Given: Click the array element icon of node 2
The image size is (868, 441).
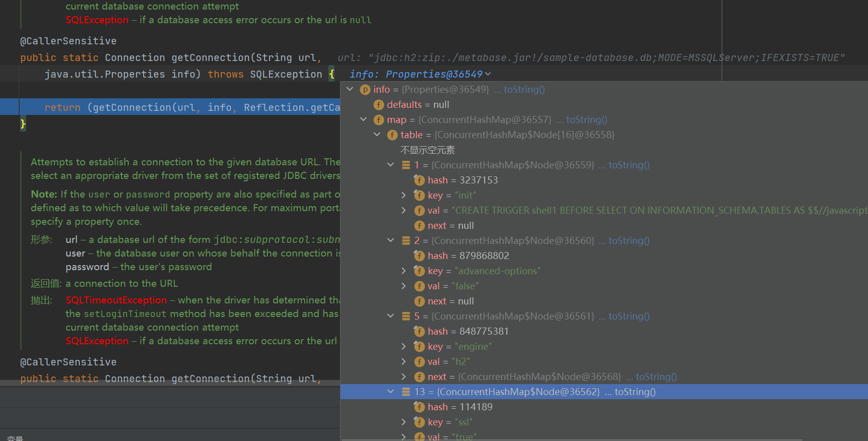Looking at the screenshot, I should click(x=406, y=240).
